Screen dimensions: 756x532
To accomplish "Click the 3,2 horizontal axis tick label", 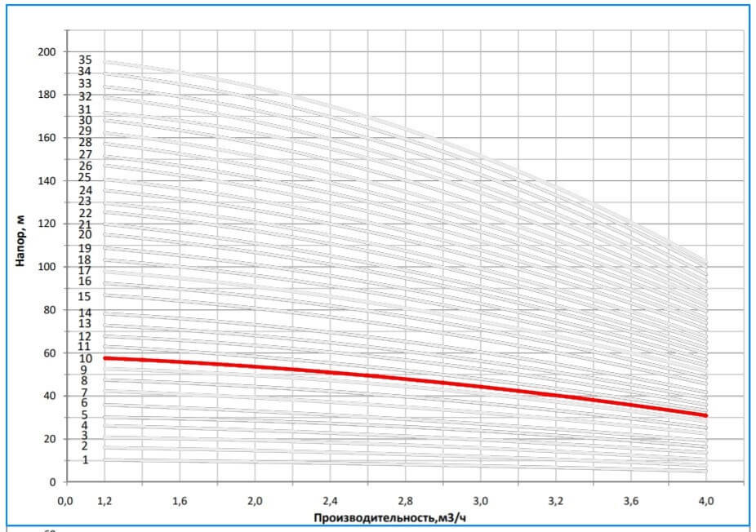I will pos(556,499).
